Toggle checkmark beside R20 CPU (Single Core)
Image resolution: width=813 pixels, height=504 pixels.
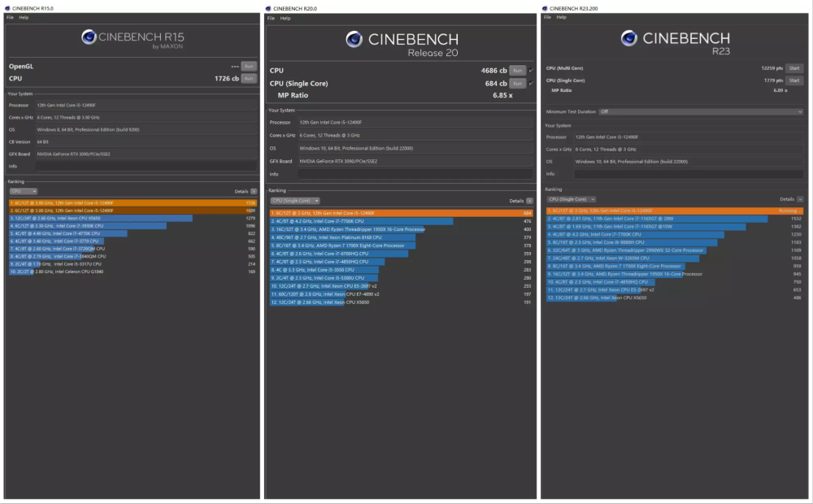click(531, 84)
